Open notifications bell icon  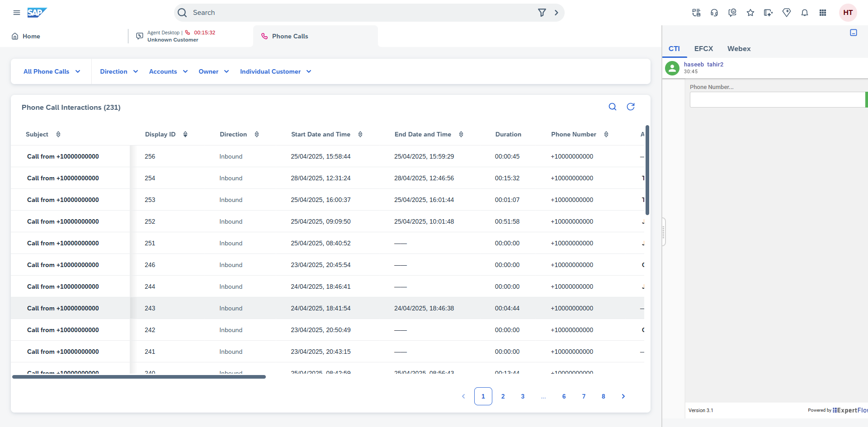(805, 13)
